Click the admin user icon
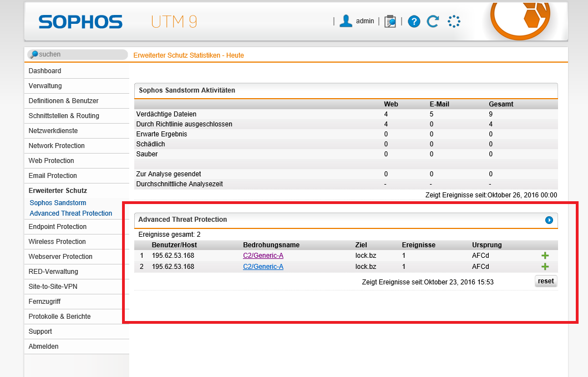This screenshot has width=588, height=377. 346,22
